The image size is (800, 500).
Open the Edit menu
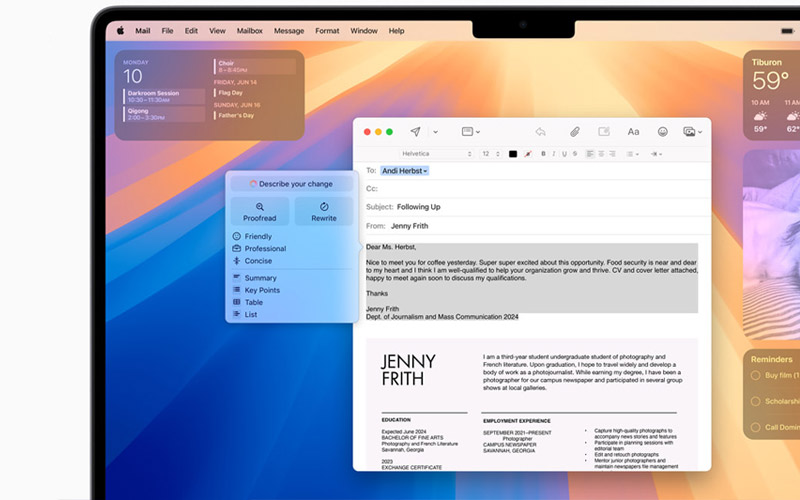click(191, 31)
